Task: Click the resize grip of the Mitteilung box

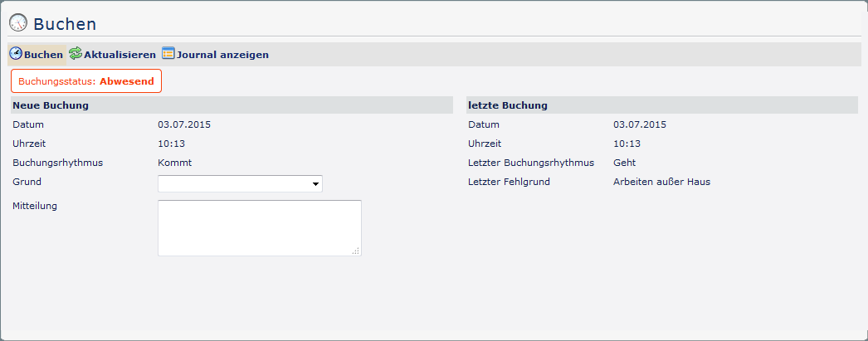Action: (x=356, y=251)
